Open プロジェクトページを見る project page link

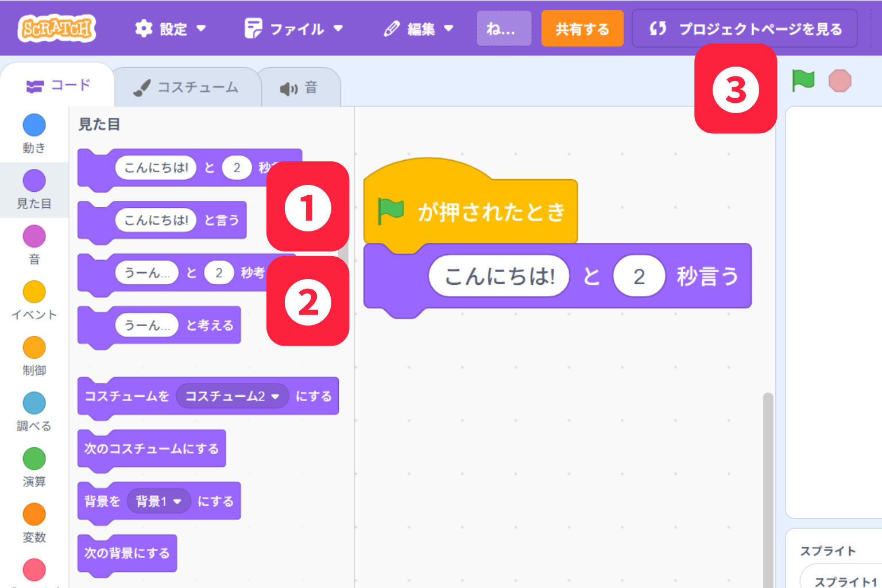[745, 28]
